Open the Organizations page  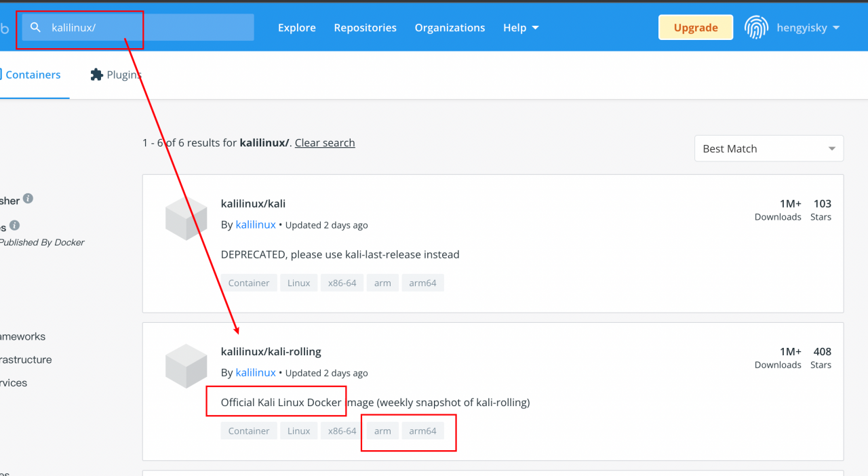[x=450, y=28]
